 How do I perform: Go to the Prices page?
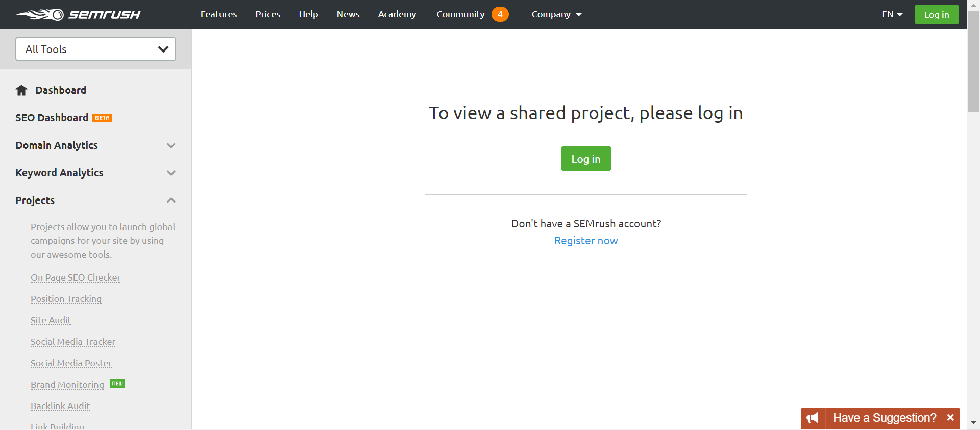[268, 14]
